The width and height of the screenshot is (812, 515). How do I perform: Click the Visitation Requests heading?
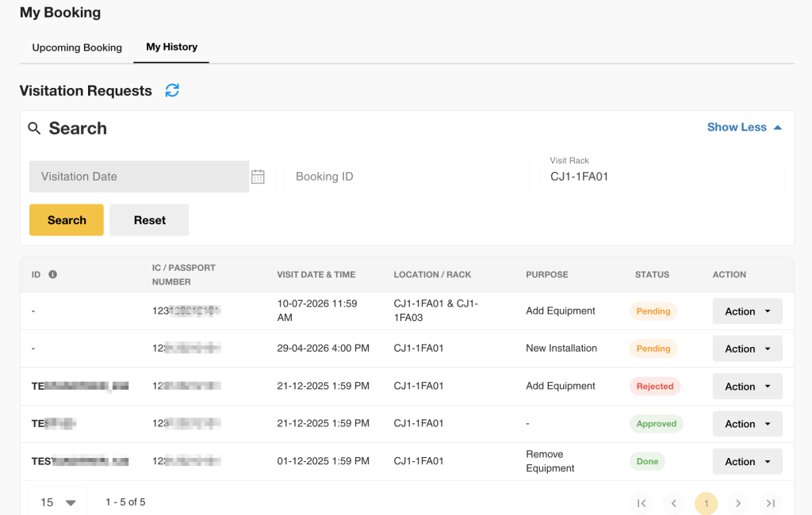[x=86, y=90]
